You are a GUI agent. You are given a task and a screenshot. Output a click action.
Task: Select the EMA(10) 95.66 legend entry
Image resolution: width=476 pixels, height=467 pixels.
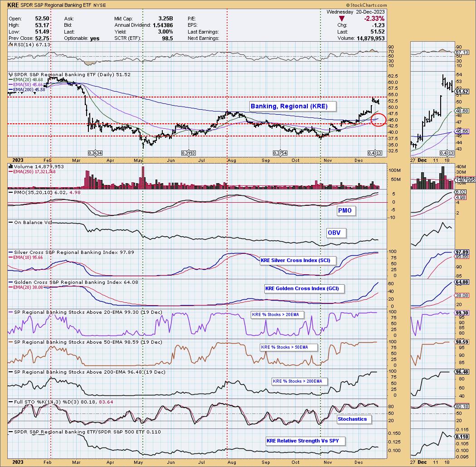click(26, 257)
